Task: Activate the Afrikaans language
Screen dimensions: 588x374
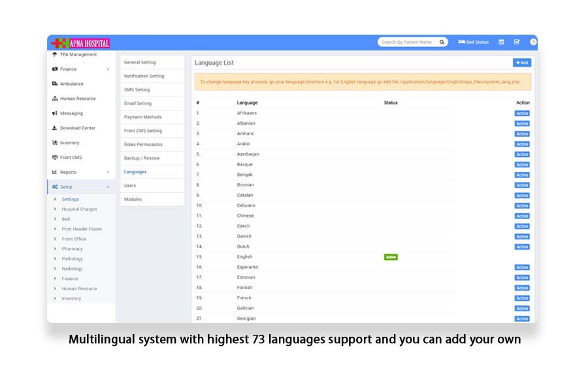Action: [522, 113]
